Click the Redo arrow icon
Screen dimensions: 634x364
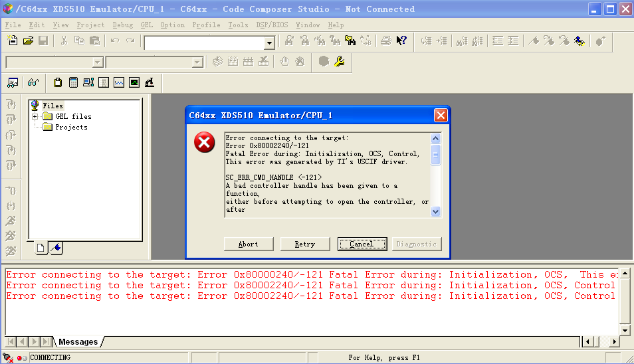point(130,41)
